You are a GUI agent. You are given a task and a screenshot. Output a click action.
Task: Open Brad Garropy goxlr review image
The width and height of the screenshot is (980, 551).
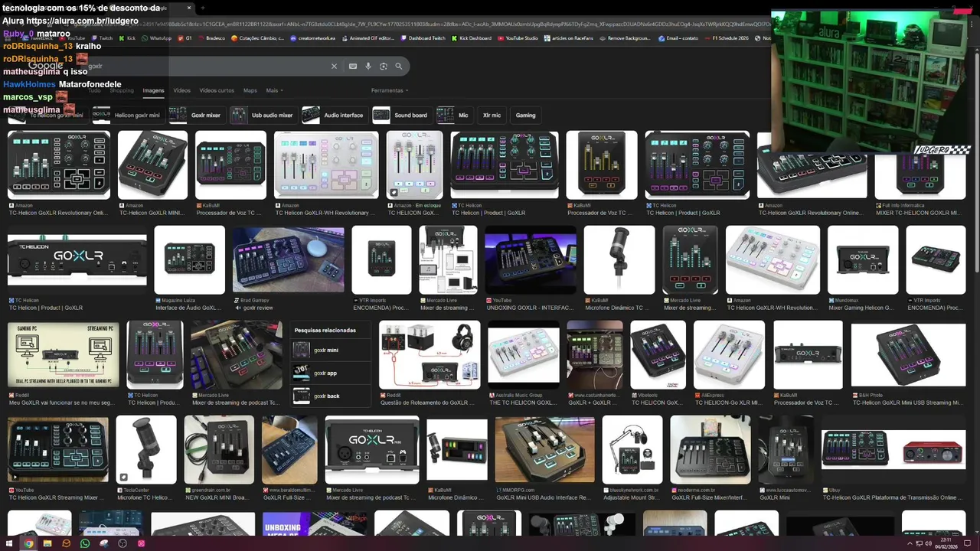coord(288,259)
